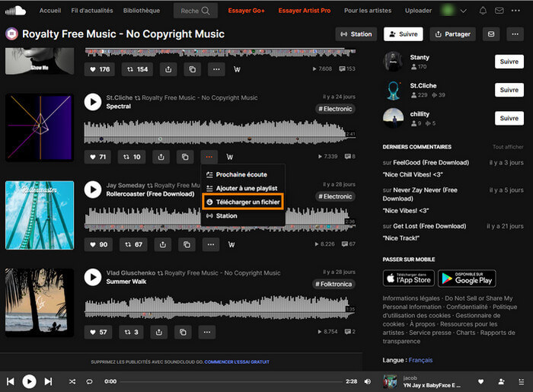Play the Summer Walk track

(x=93, y=277)
